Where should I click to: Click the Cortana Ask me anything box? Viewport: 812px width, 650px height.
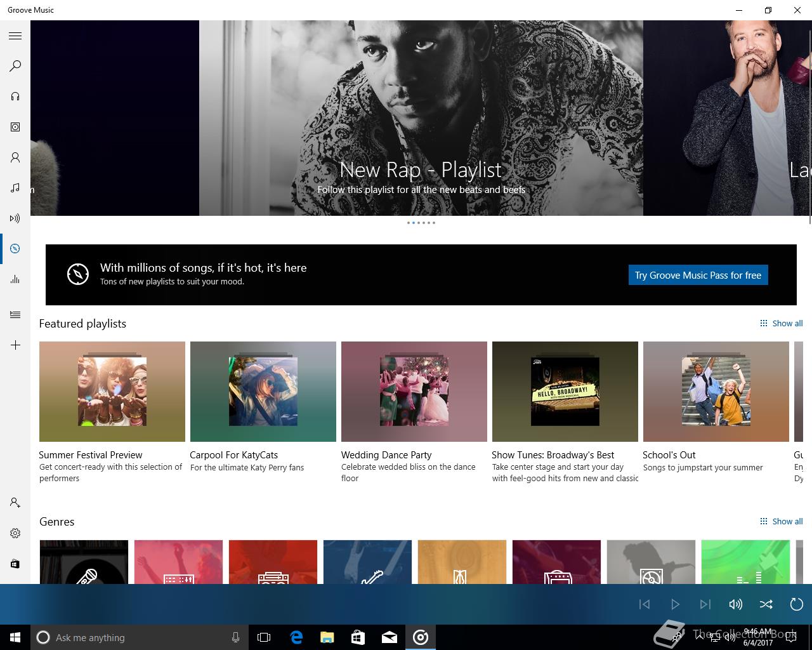pyautogui.click(x=140, y=637)
